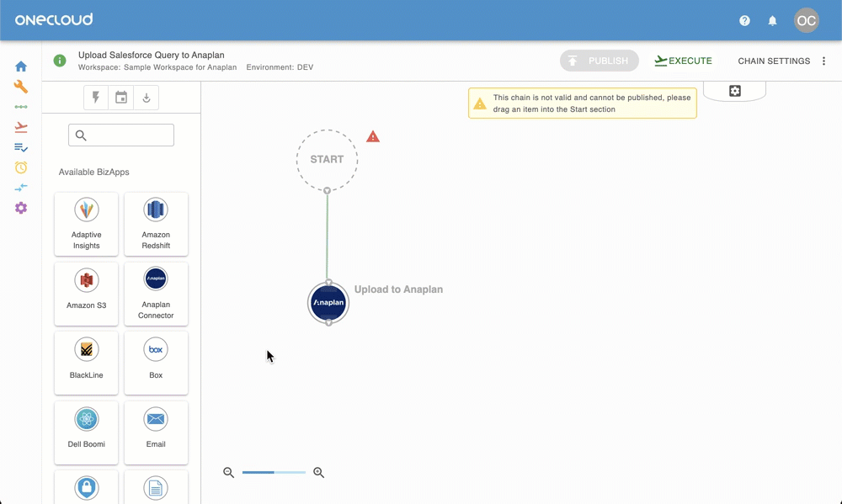Click the chain title Upload Salesforce Query to Anaplan
Viewport: 842px width, 504px height.
click(152, 55)
